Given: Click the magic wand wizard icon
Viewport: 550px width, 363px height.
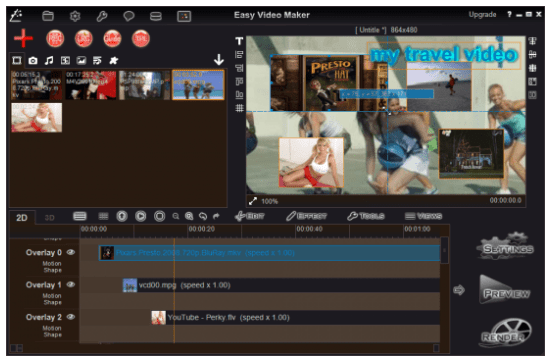Looking at the screenshot, I should click(x=16, y=16).
